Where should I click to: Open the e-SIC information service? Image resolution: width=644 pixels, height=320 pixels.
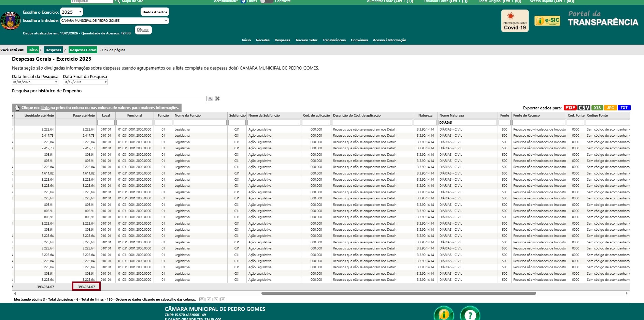pos(547,21)
